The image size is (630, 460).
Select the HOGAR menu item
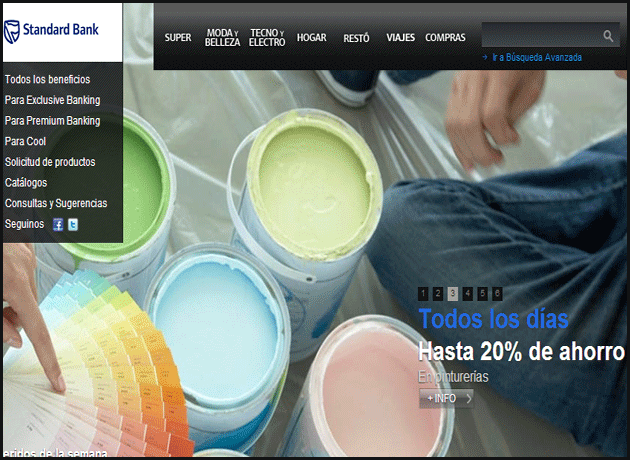pyautogui.click(x=312, y=38)
